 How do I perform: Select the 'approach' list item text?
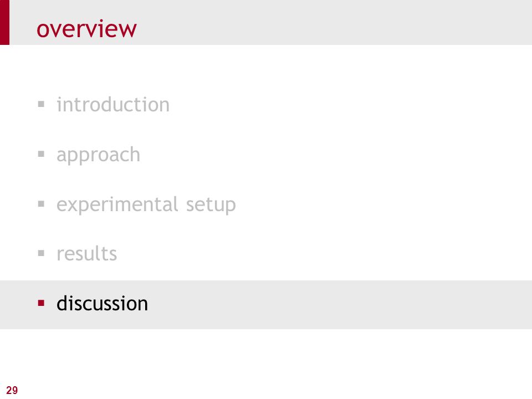99,155
